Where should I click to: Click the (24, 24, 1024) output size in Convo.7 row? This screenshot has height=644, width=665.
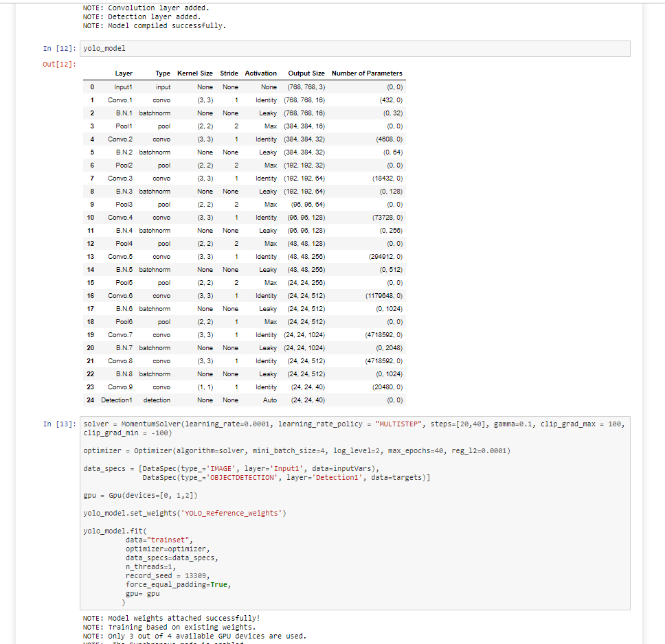click(x=304, y=335)
